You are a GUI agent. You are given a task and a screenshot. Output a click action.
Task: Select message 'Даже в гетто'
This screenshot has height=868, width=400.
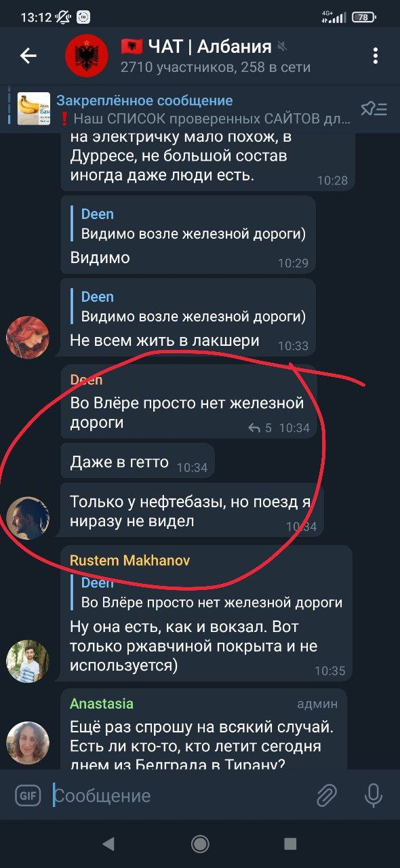(138, 462)
